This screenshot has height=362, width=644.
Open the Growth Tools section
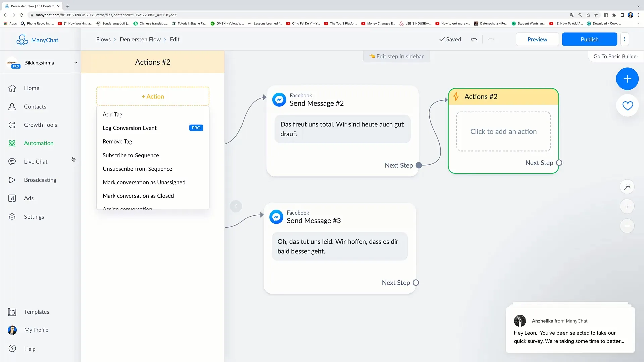pos(41,125)
